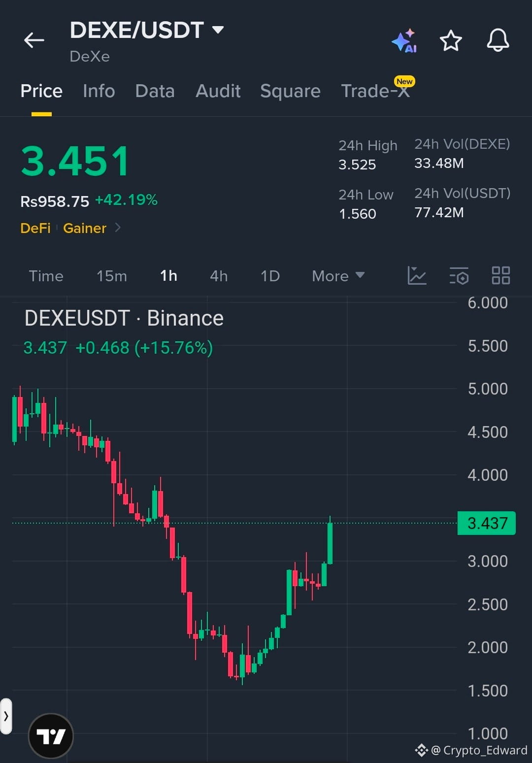The image size is (532, 763).
Task: Open the Trade-X tab
Action: pyautogui.click(x=375, y=91)
